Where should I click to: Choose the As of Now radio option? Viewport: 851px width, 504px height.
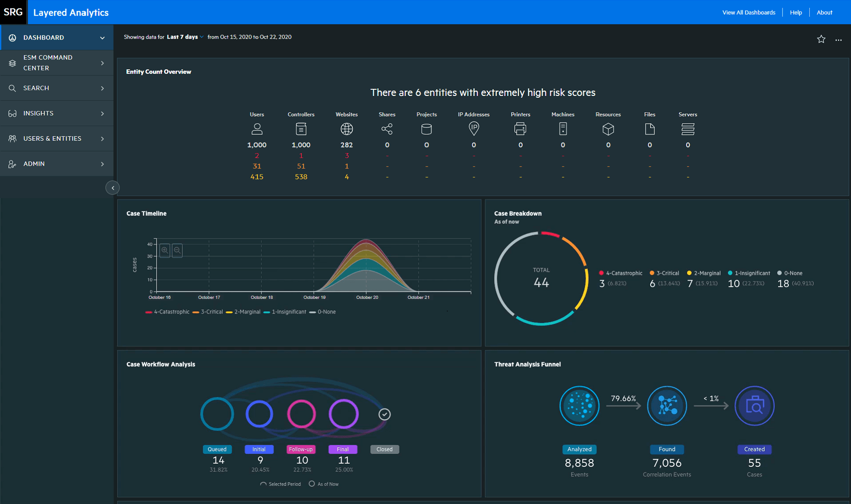coord(312,484)
